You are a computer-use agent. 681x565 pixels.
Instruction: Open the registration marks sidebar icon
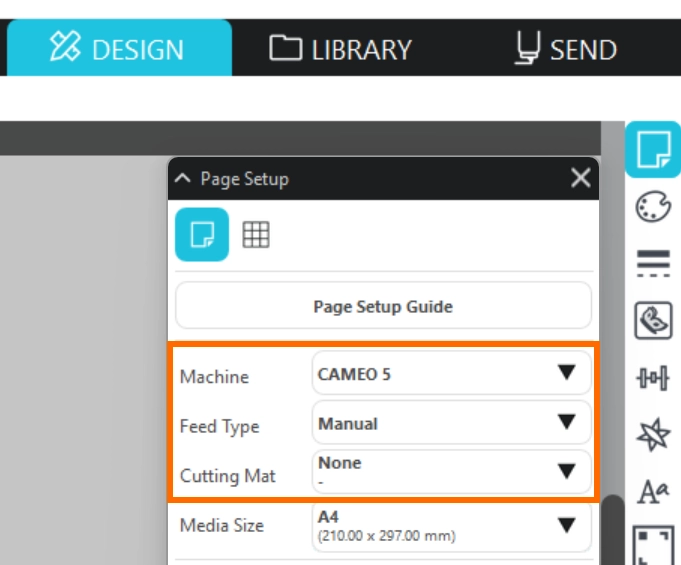click(653, 545)
